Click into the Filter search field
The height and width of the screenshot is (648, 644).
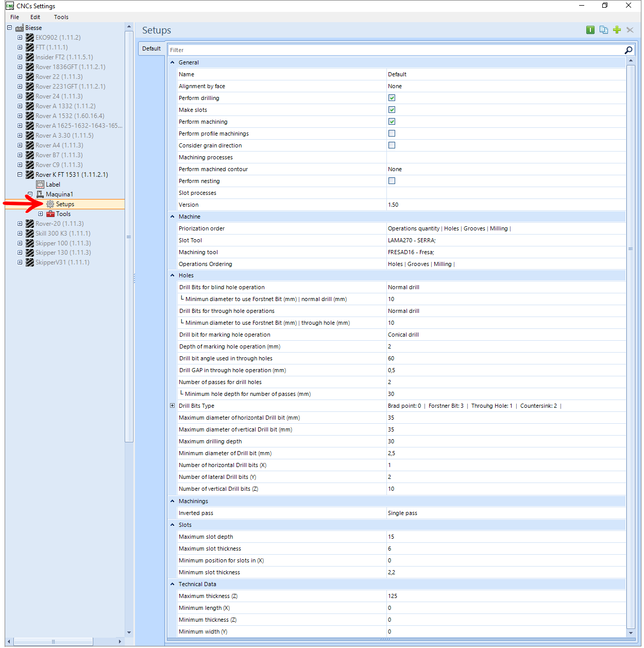tap(396, 50)
